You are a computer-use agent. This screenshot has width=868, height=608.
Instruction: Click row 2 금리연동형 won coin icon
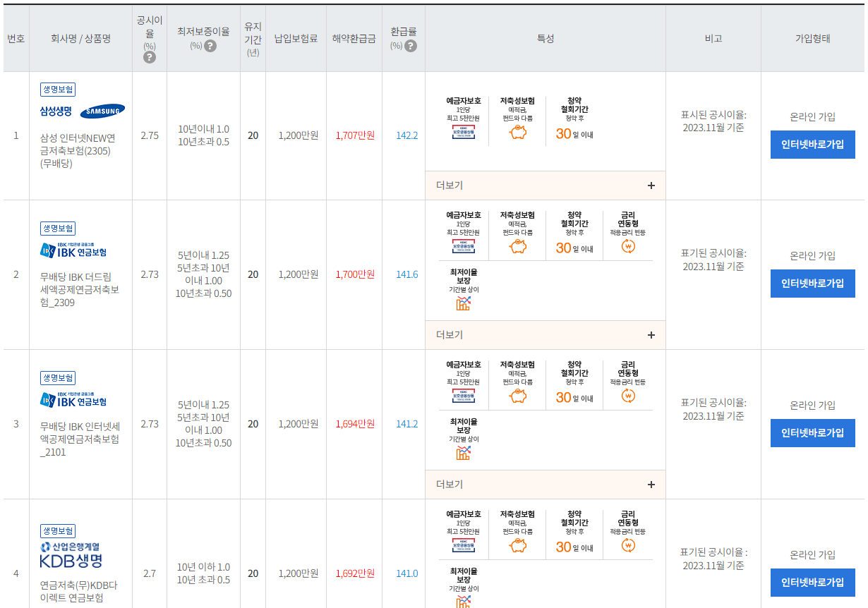(x=628, y=246)
